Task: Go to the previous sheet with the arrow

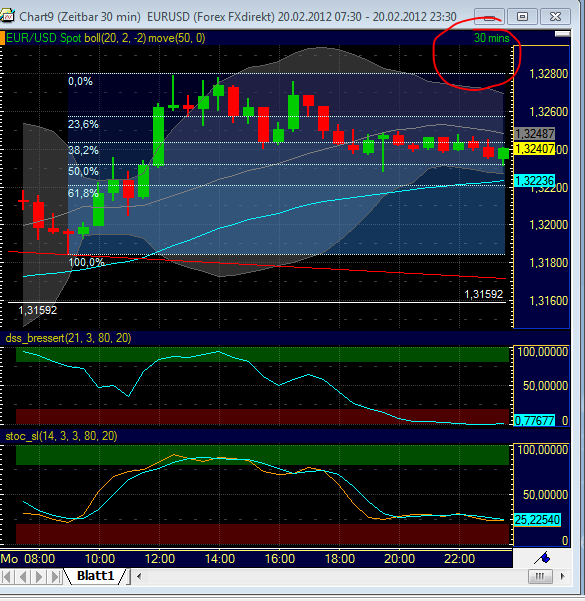Action: [x=23, y=576]
